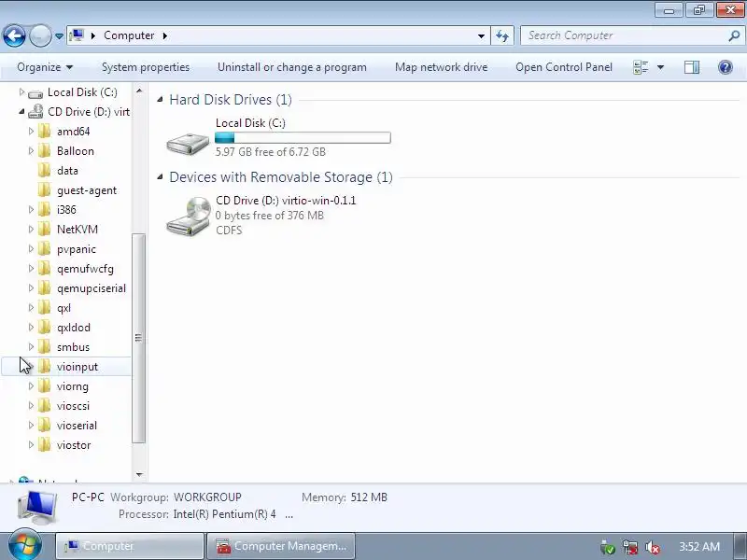Open the recent pages dropdown arrow

tap(59, 36)
